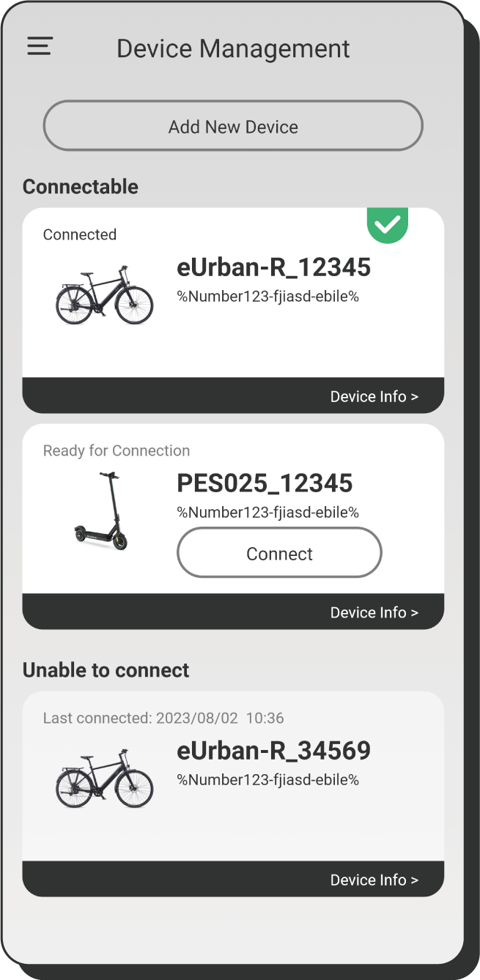
Task: Open Device Info for PES025_12345 scooter
Action: pyautogui.click(x=374, y=612)
